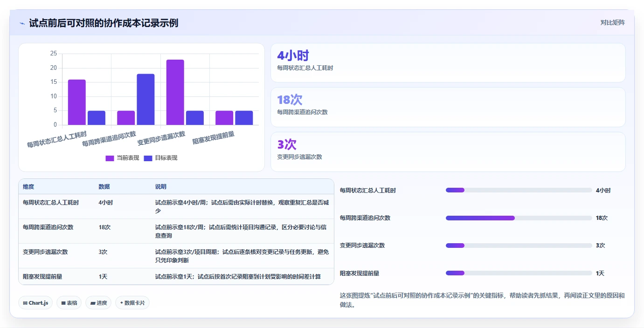Click the purple 当前表现 bar for 每周状态汇总人工耗时
The image size is (644, 328).
[77, 102]
